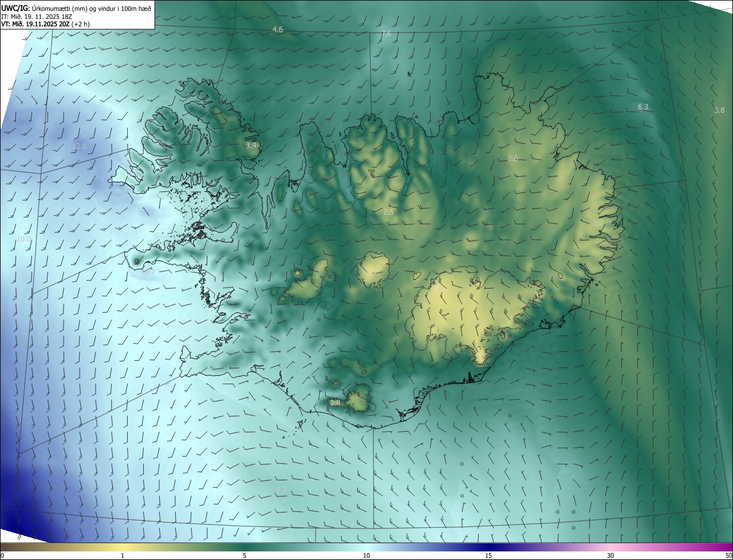Click the 15 tick label on the color scale

pos(488,555)
